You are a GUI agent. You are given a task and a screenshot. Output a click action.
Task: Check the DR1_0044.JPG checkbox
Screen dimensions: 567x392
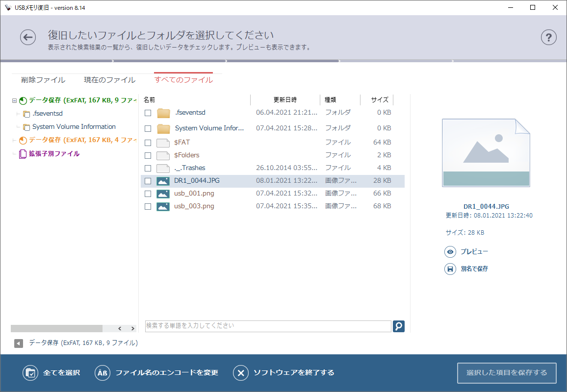click(148, 181)
